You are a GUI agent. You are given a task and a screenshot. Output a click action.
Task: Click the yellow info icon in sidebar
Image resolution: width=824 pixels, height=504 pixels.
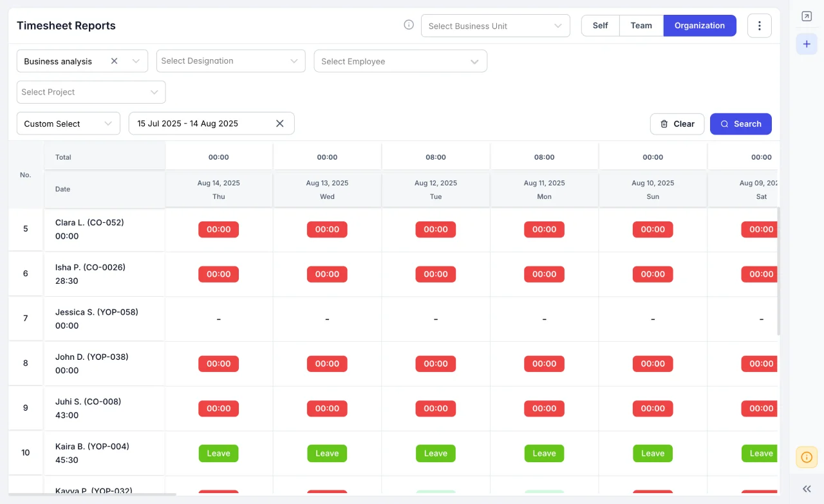[x=807, y=457]
